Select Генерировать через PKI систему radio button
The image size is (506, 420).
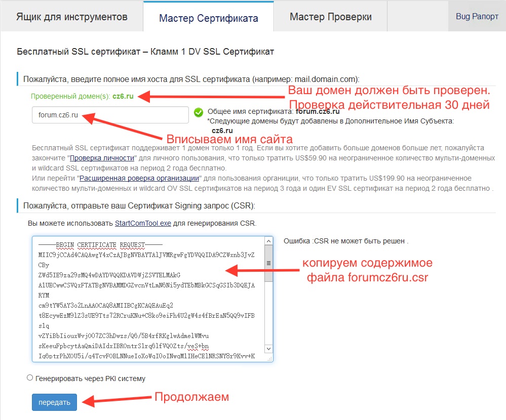(x=30, y=377)
